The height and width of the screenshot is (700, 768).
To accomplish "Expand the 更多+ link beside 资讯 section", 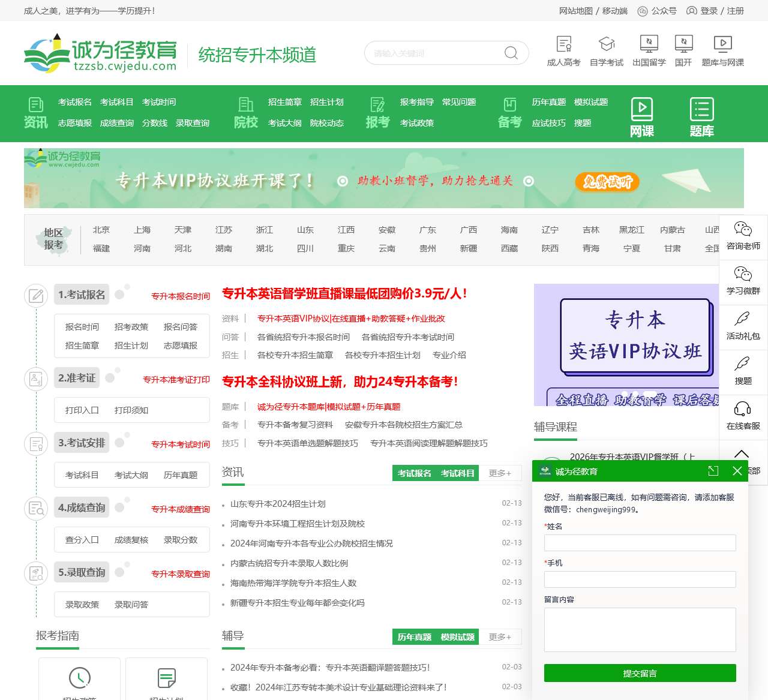I will [x=500, y=473].
